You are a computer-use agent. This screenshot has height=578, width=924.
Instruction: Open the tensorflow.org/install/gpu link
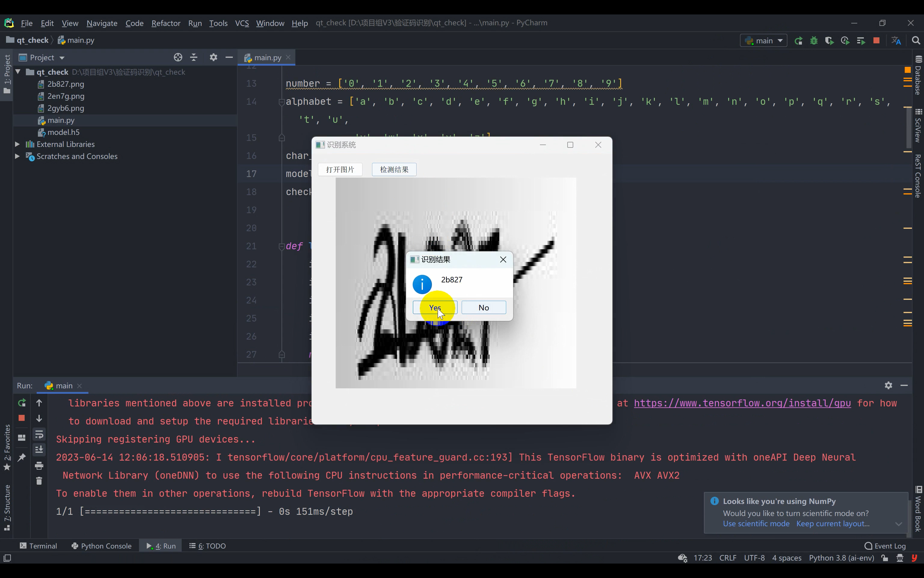point(742,403)
